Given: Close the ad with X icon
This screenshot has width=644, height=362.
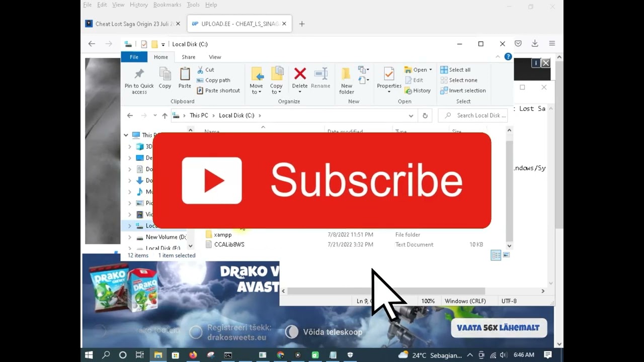Looking at the screenshot, I should (546, 63).
